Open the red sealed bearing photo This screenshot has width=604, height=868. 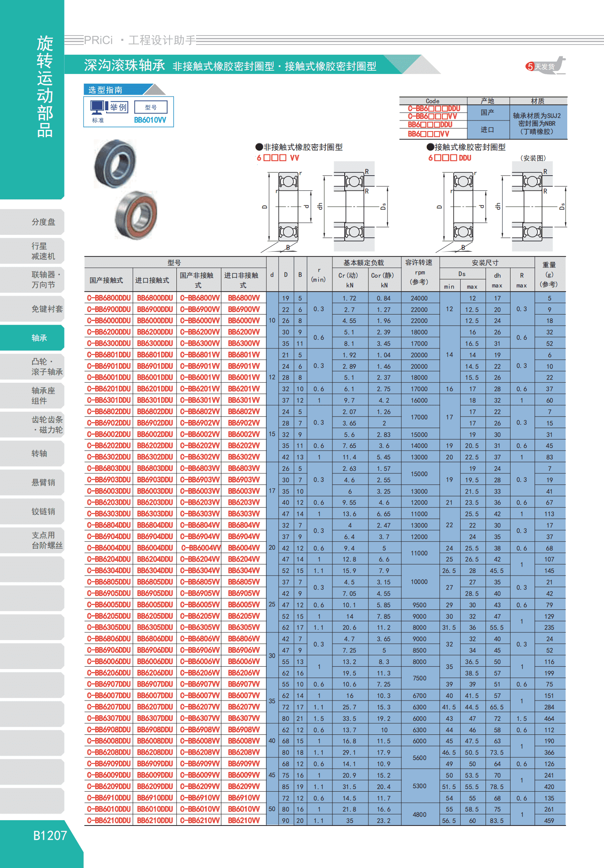(136, 215)
